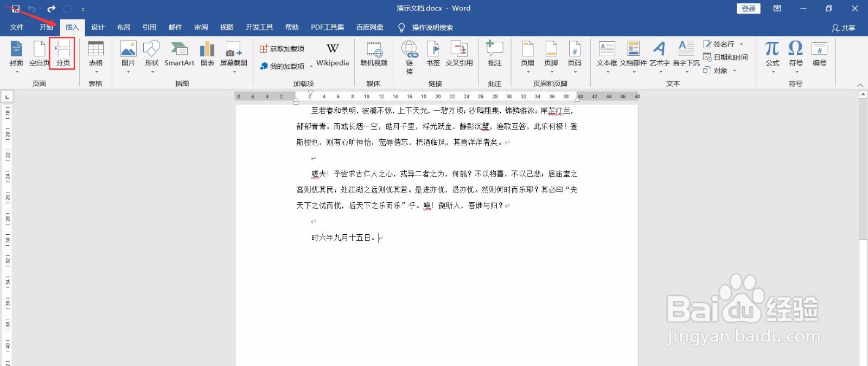Insert an equation (公式)
Screen dimensions: 868x366
(773, 56)
